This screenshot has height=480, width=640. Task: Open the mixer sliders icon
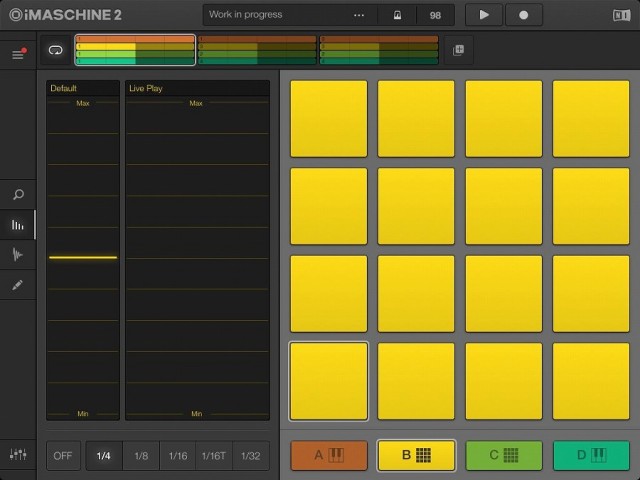coord(18,454)
